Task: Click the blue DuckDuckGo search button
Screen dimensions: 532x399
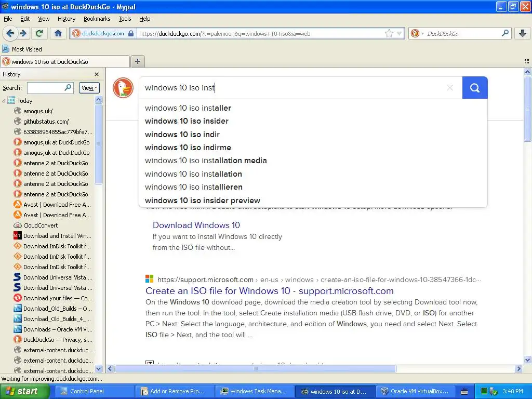Action: [x=475, y=88]
